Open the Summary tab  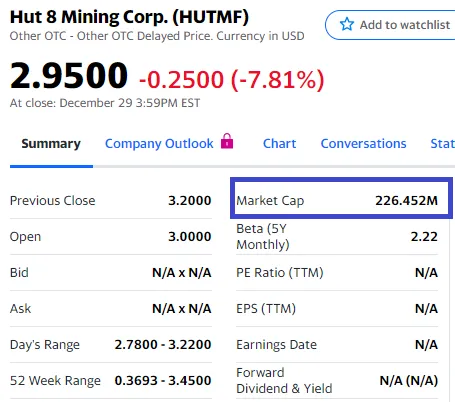point(51,144)
